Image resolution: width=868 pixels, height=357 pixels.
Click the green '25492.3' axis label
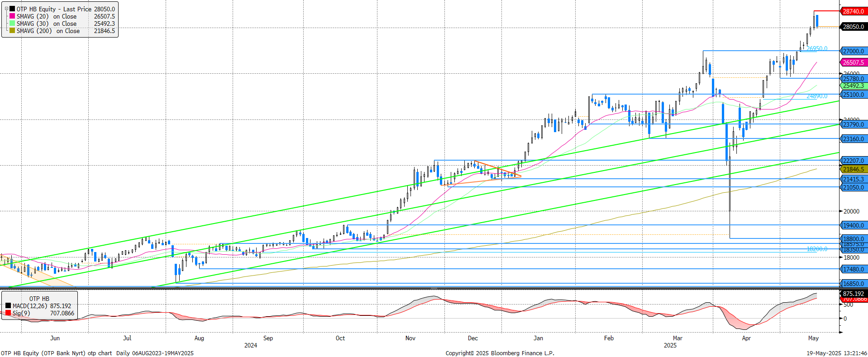coord(854,86)
